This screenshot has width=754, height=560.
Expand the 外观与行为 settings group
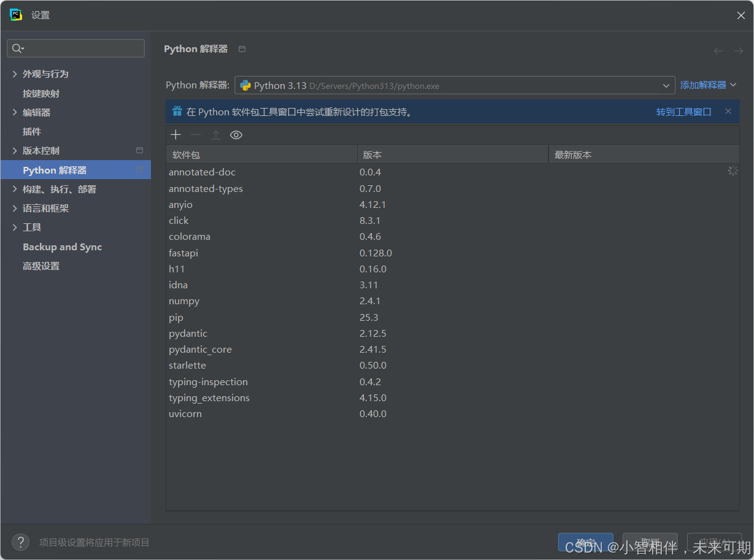(x=15, y=74)
